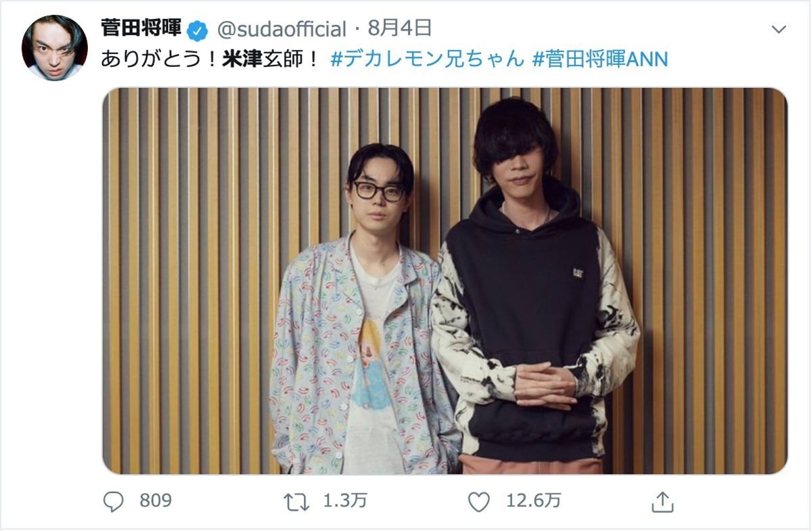Open hashtag #デカレモン兄ちゃん
The width and height of the screenshot is (812, 531).
click(427, 60)
